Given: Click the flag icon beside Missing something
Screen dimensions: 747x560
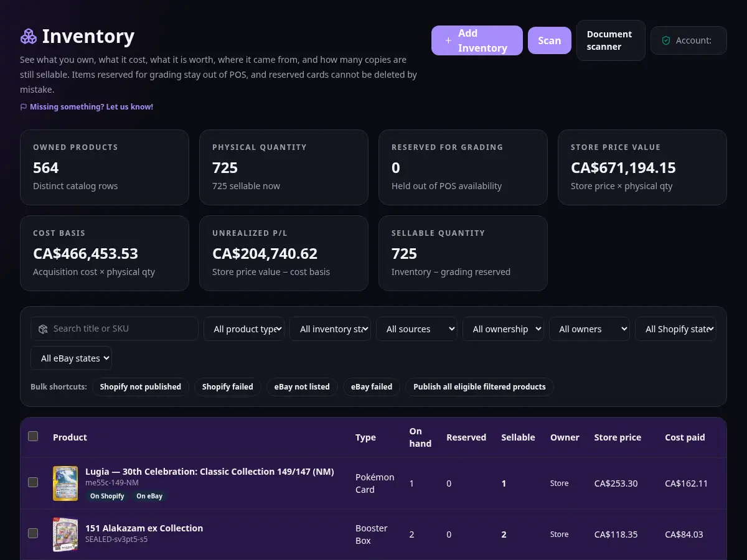Looking at the screenshot, I should coord(24,107).
